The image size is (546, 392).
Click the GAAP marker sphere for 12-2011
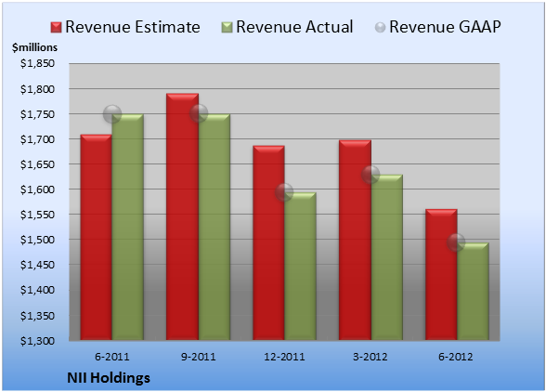click(284, 192)
